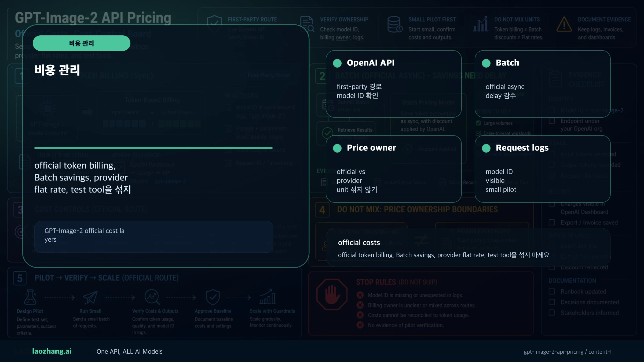Click the 'One API, ALL AI Models' tagline
The width and height of the screenshot is (644, 362).
click(x=130, y=352)
